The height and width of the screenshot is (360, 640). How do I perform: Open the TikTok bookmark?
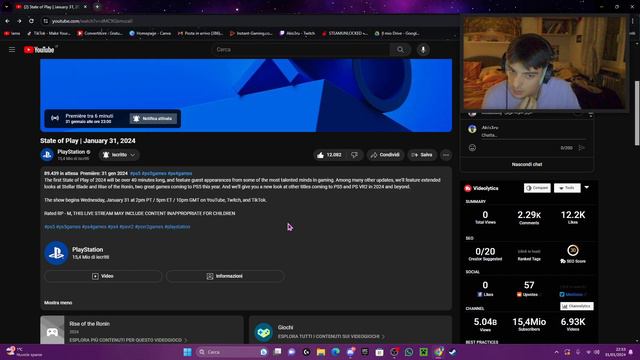coord(48,33)
